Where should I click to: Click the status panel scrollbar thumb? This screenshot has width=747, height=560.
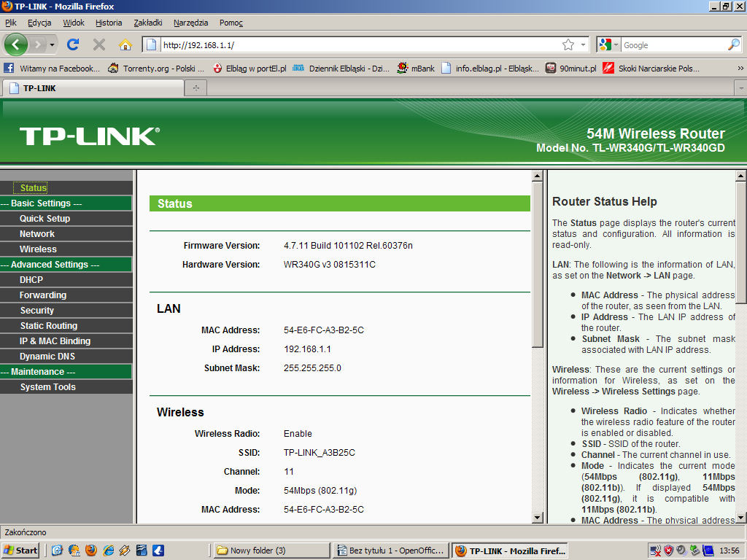538,264
